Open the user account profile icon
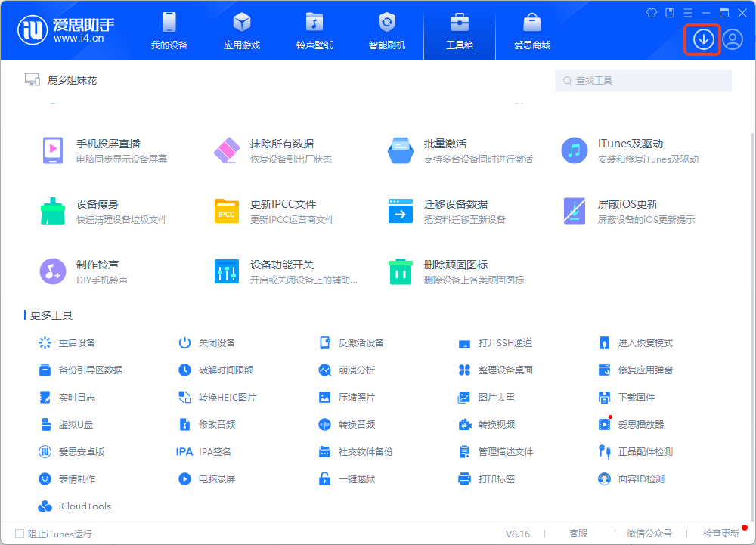 pos(733,39)
